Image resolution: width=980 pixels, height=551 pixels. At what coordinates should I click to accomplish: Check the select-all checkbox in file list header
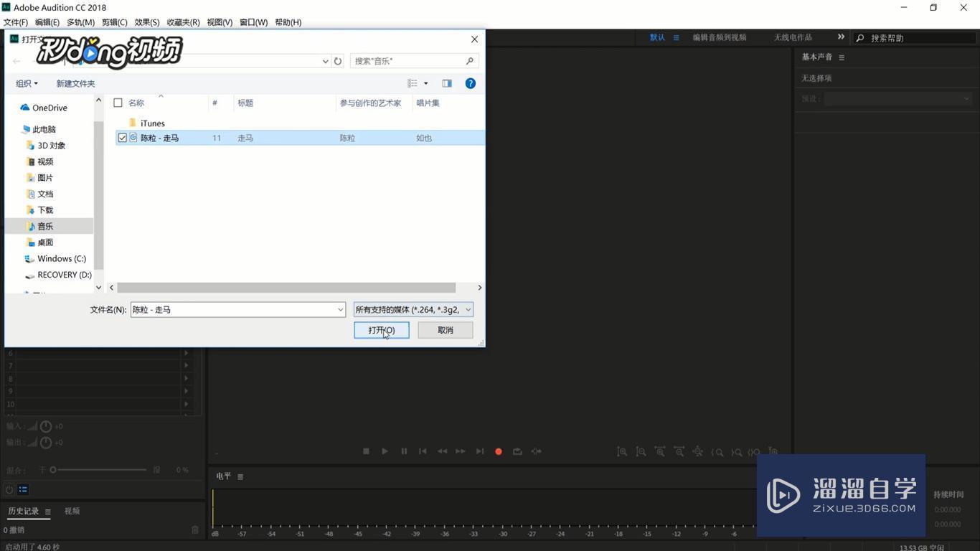click(118, 103)
